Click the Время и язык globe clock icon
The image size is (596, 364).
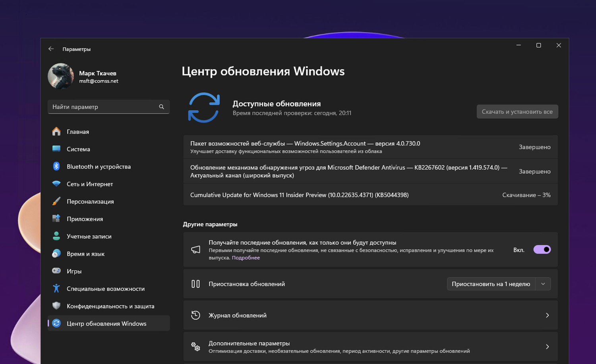56,254
